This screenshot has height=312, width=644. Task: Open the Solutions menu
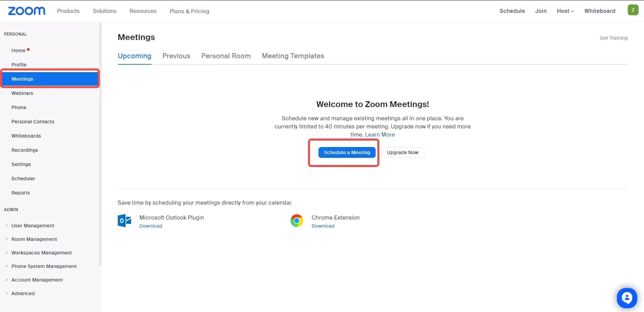click(104, 11)
